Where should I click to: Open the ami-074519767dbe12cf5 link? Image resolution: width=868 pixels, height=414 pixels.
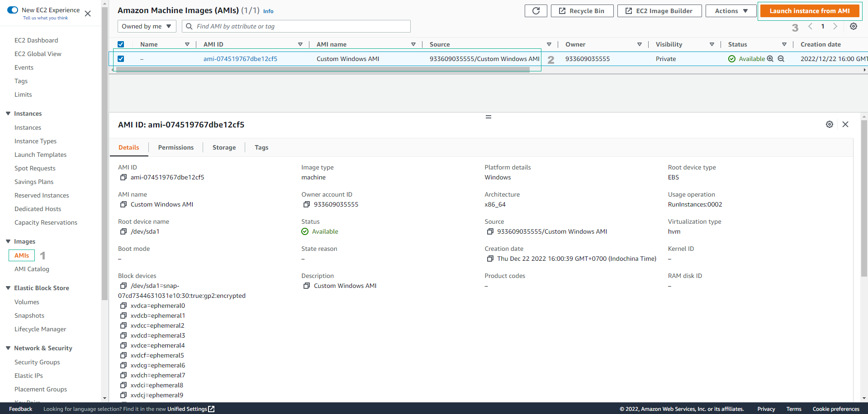click(x=240, y=59)
